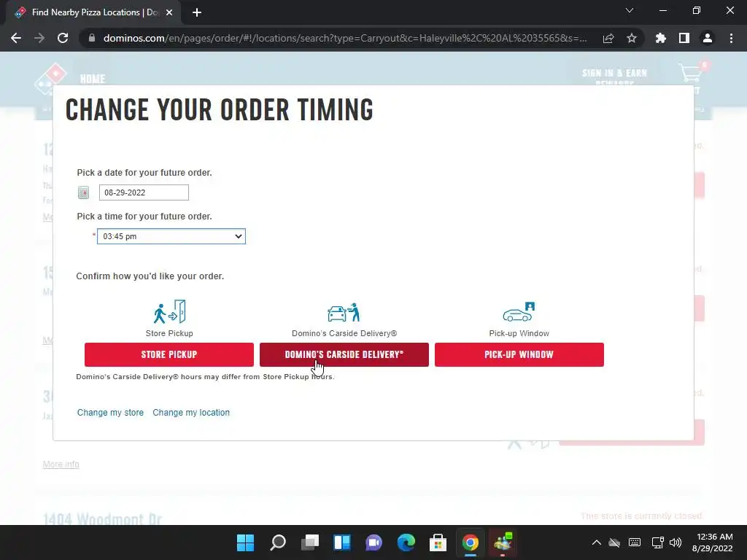Image resolution: width=747 pixels, height=560 pixels.
Task: Close the Find Nearby Pizza Locations tab
Action: tap(169, 12)
